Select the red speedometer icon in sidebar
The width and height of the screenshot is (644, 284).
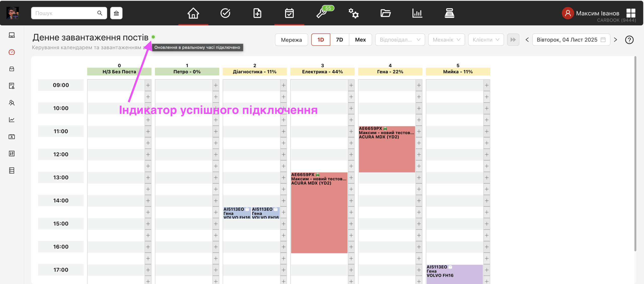click(x=12, y=52)
